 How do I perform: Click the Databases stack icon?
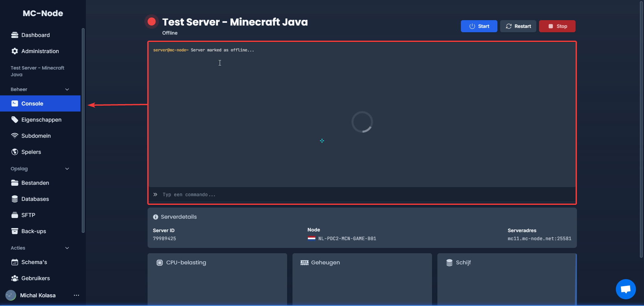[15, 199]
